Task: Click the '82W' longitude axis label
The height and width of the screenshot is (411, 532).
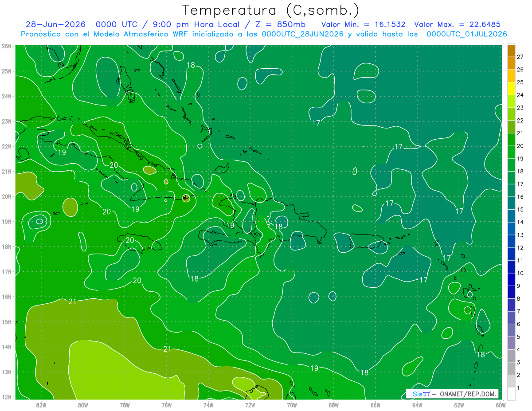Action: (x=41, y=405)
